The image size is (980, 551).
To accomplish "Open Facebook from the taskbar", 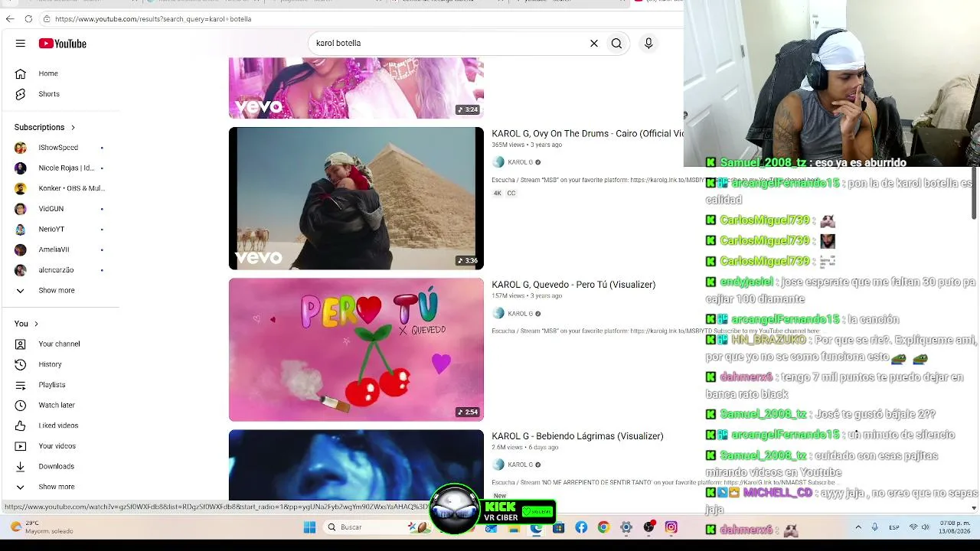I will click(x=581, y=527).
